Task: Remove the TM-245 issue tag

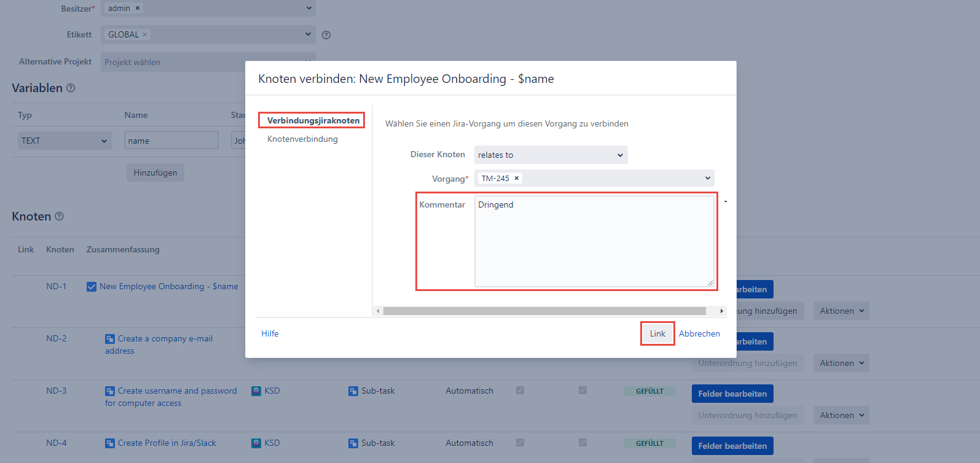Action: pos(517,178)
